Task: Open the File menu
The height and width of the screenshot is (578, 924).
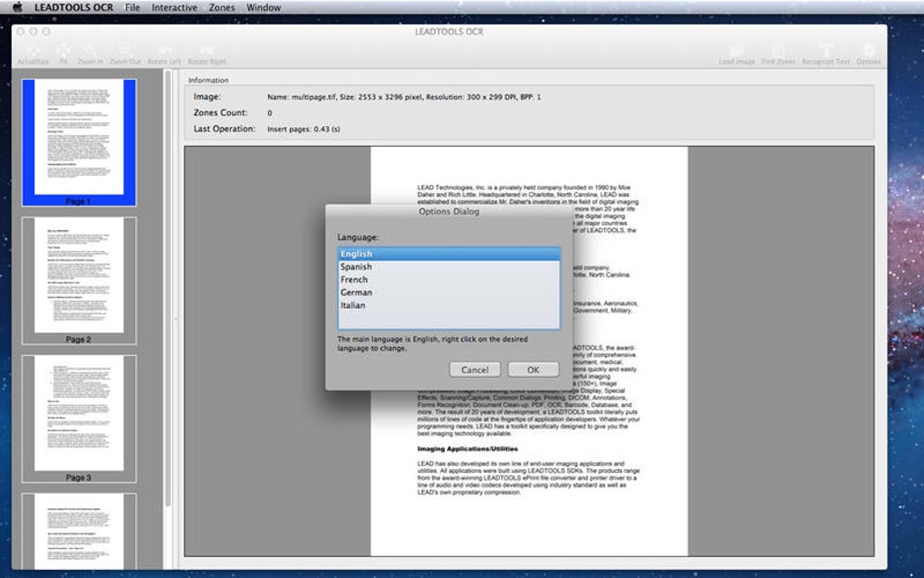Action: click(132, 7)
